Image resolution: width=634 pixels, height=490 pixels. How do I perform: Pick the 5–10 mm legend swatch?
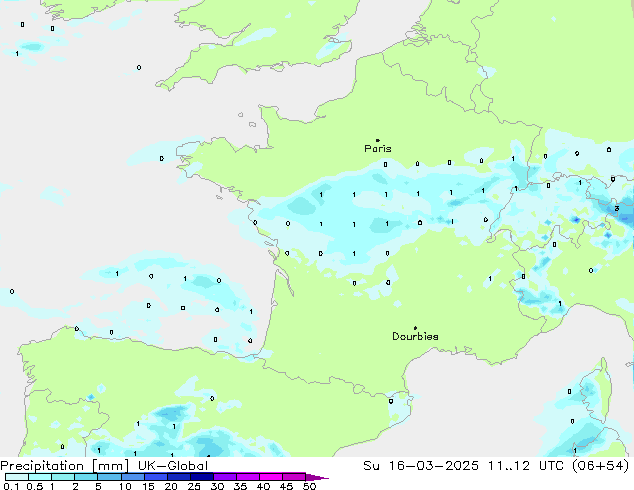tap(109, 477)
